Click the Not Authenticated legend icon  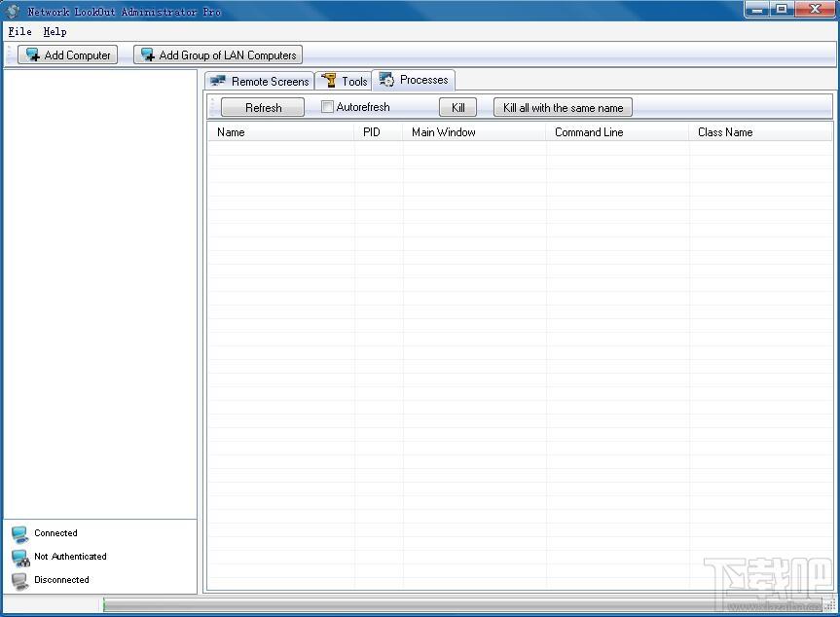(x=20, y=558)
